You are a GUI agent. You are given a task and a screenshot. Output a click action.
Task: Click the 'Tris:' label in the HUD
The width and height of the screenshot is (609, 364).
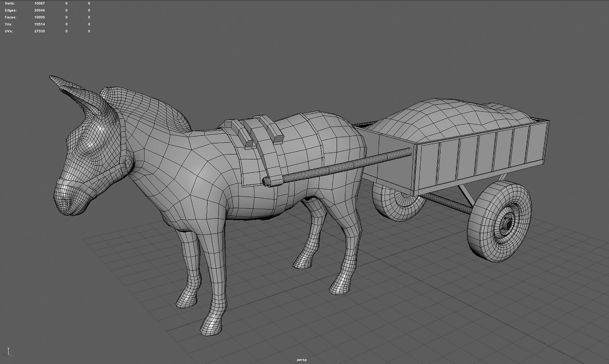pos(9,24)
